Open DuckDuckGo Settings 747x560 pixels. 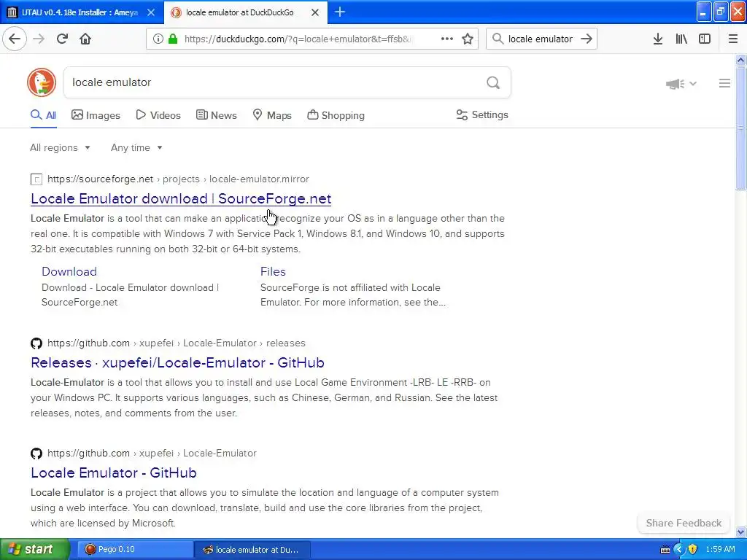pyautogui.click(x=482, y=114)
